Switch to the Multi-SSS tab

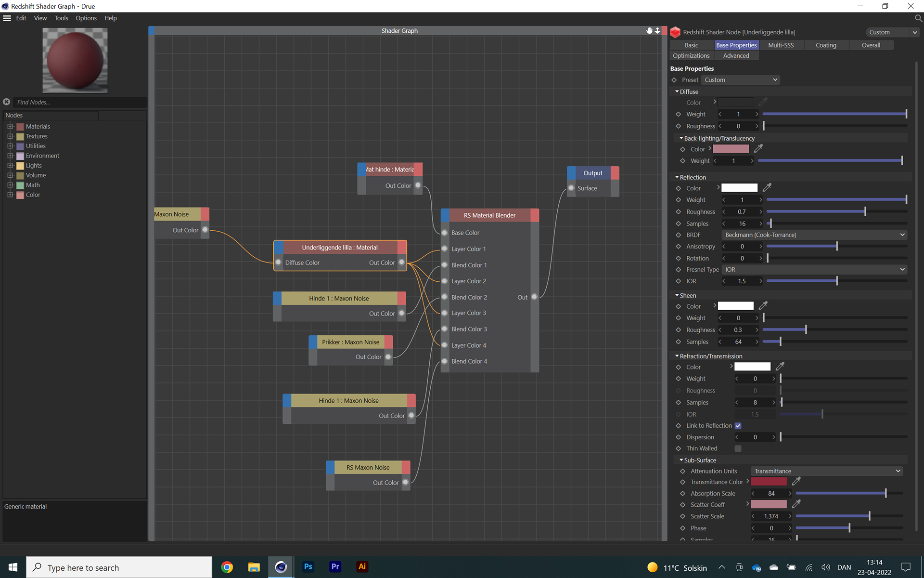781,45
